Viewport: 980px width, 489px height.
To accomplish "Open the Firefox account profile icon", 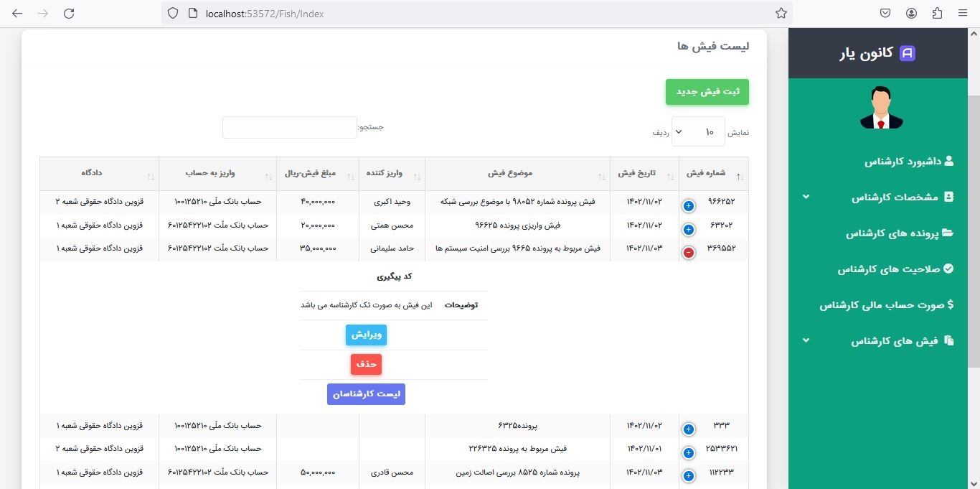I will tap(911, 14).
